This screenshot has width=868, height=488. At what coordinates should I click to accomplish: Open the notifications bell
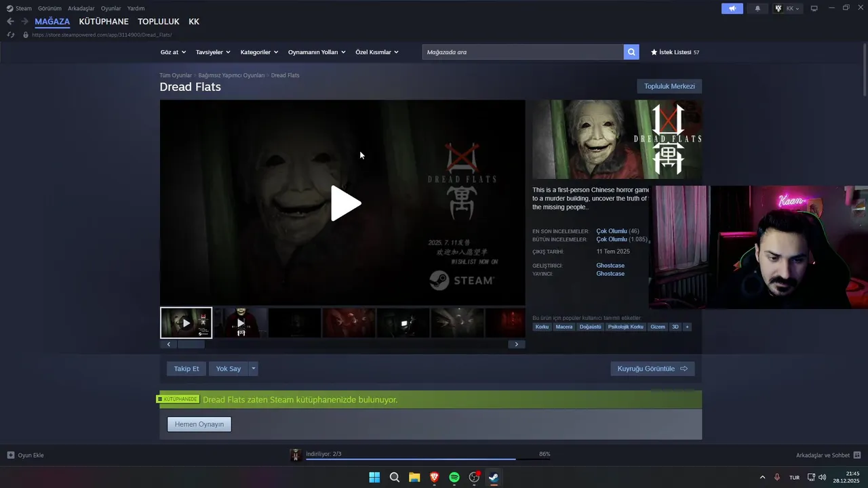click(757, 8)
